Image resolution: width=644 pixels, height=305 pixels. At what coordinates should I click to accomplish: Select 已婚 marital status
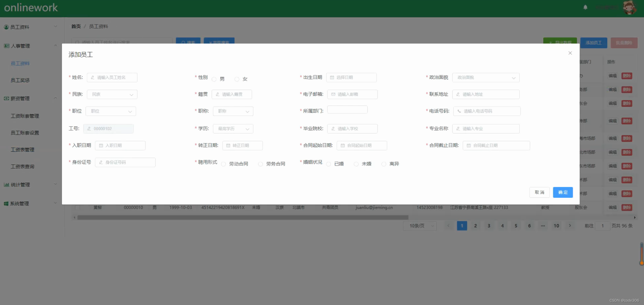click(x=329, y=164)
